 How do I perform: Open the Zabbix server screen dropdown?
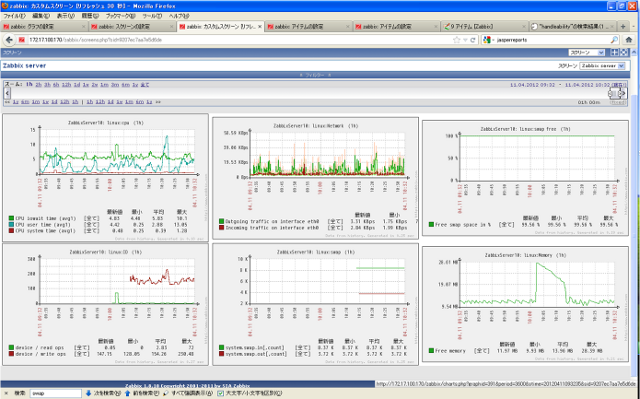[602, 66]
